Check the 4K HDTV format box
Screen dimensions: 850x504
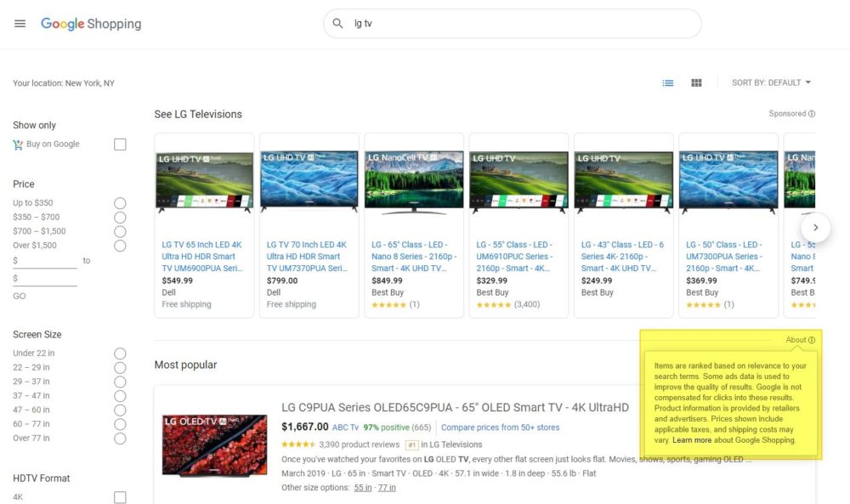coord(121,497)
